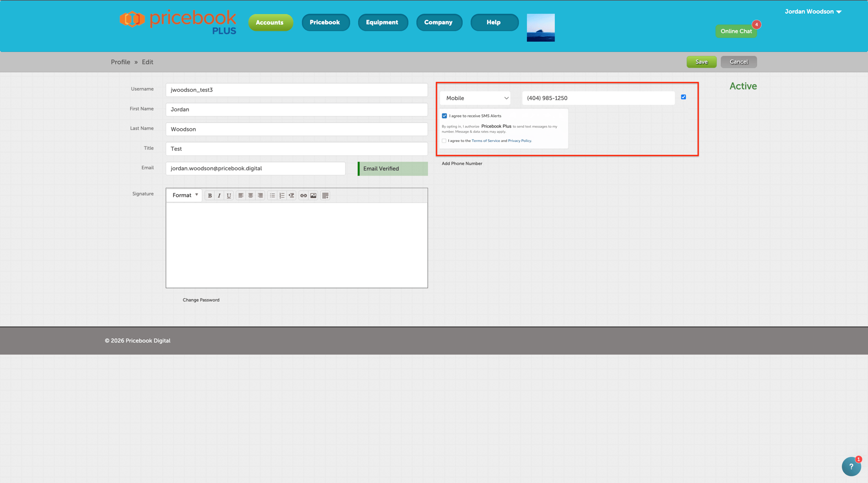Click into the Title input field
The height and width of the screenshot is (483, 868).
pos(296,149)
